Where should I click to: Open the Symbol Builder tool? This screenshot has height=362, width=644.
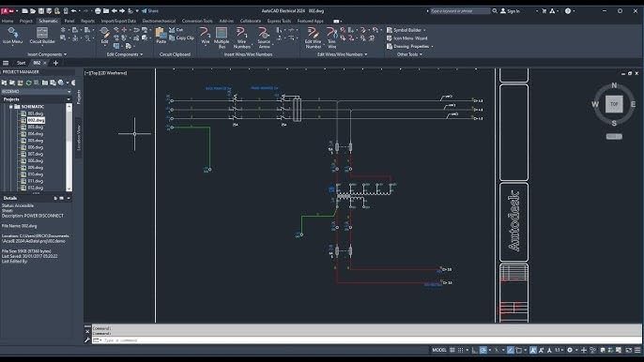coord(404,30)
